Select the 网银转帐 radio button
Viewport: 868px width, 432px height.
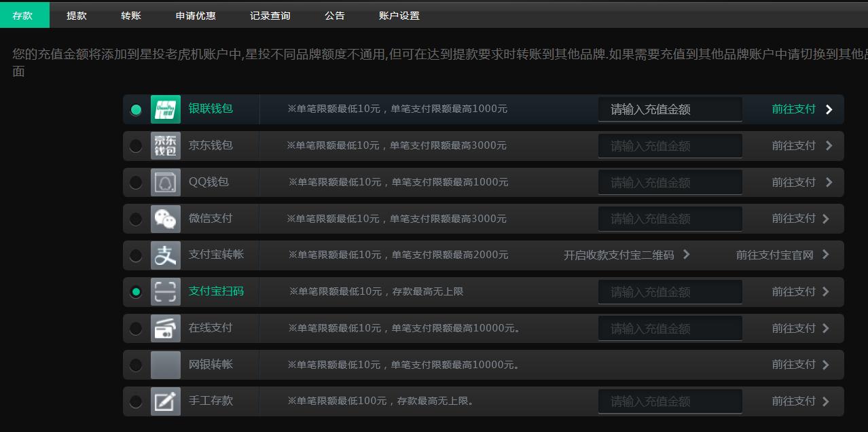click(x=136, y=364)
